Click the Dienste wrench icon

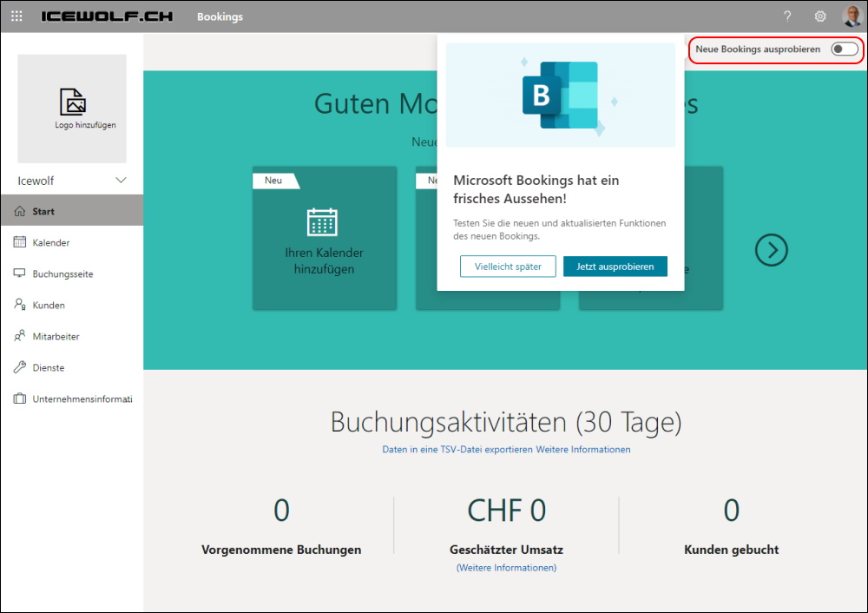[20, 367]
